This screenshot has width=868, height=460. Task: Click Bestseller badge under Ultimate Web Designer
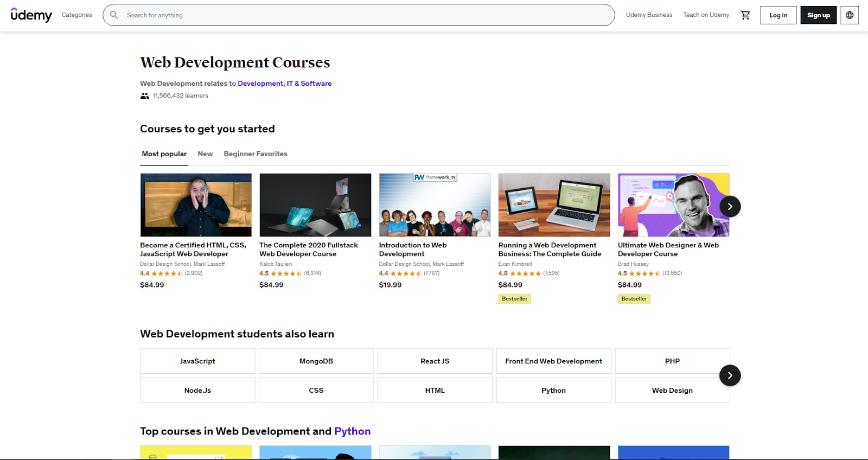634,299
